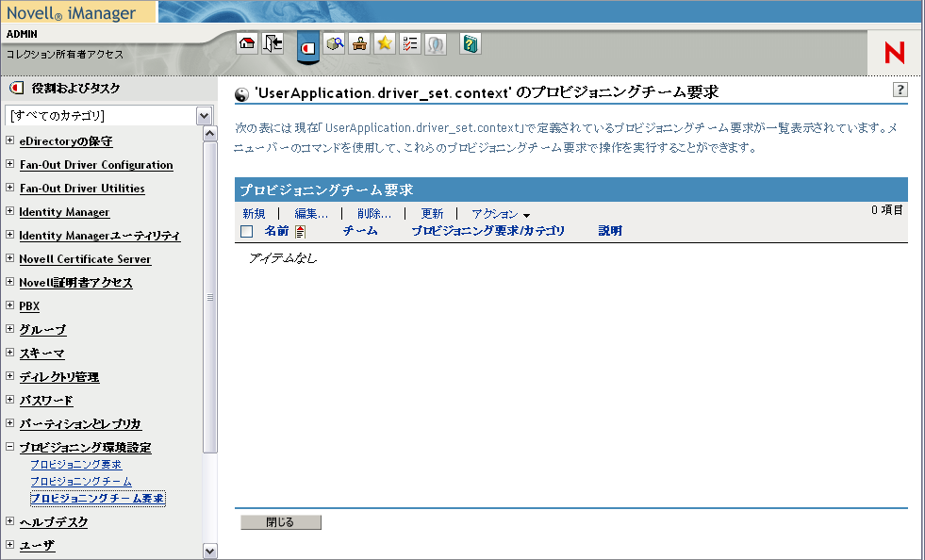Image resolution: width=925 pixels, height=560 pixels.
Task: Expand the PBX category
Action: (x=10, y=305)
